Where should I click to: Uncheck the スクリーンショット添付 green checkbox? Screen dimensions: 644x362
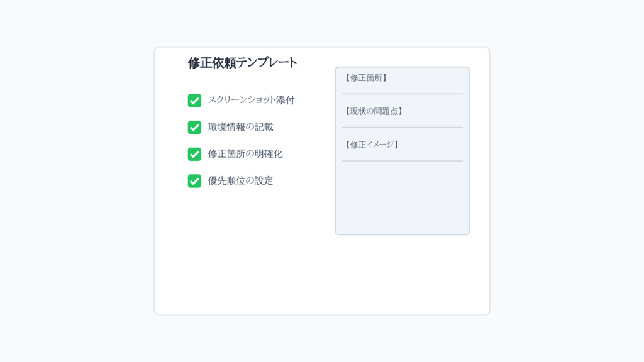coord(194,101)
